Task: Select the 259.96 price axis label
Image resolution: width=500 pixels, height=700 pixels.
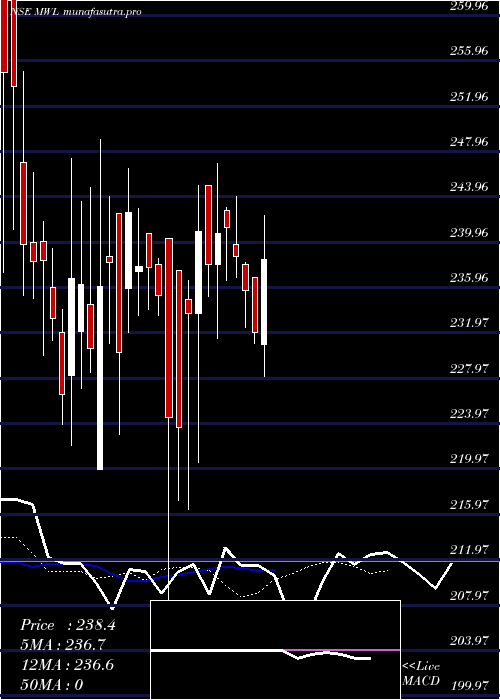Action: pyautogui.click(x=469, y=6)
